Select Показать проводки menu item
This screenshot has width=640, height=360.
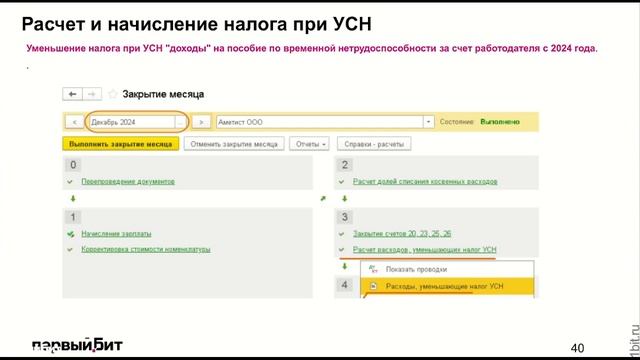point(447,269)
